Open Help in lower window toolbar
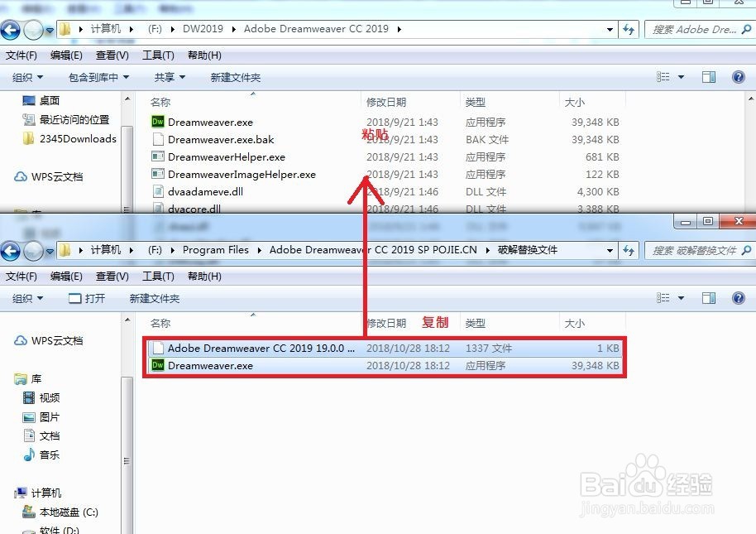 (738, 298)
